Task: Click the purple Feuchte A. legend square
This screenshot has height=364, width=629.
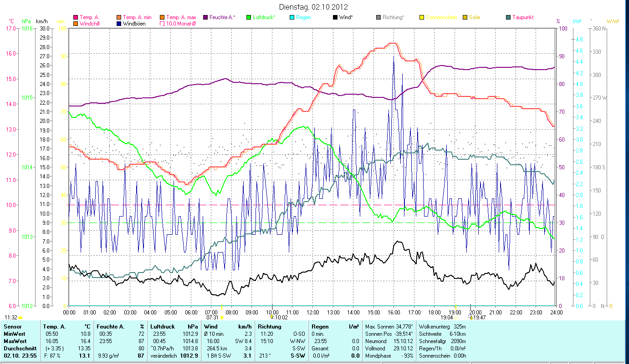Action: click(x=205, y=17)
